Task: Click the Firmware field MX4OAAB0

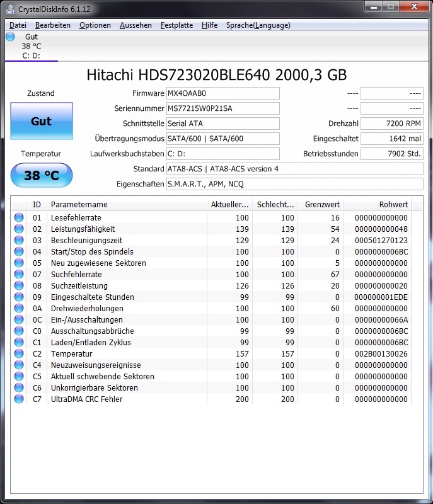Action: coord(222,93)
